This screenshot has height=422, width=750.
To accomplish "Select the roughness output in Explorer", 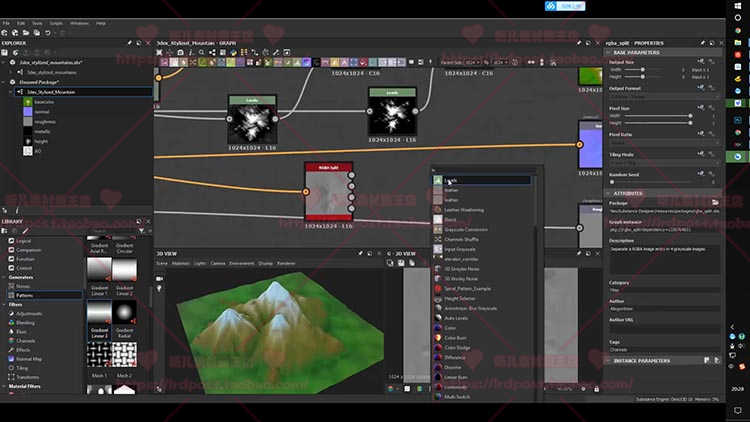I will click(x=45, y=122).
